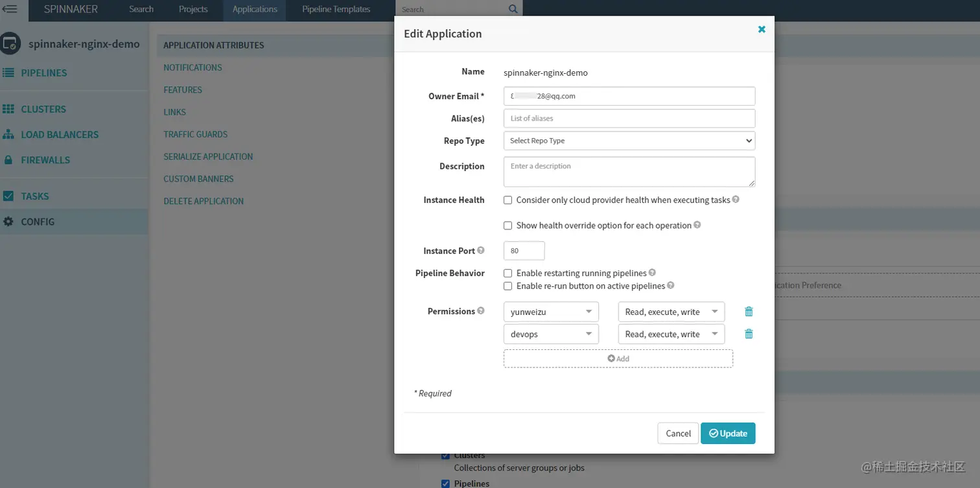Open the Applications tab in top navigation
Image resolution: width=980 pixels, height=488 pixels.
tap(255, 9)
